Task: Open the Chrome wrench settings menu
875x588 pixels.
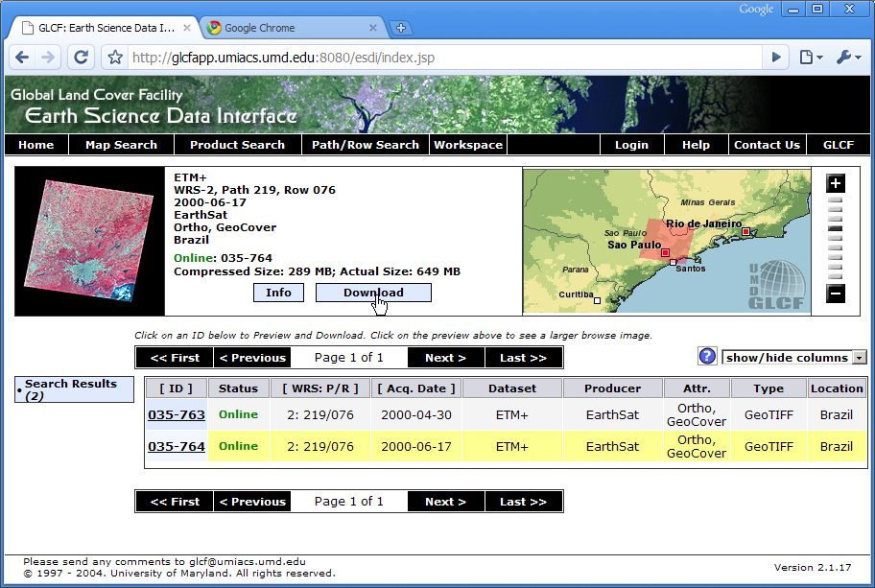Action: [x=847, y=58]
